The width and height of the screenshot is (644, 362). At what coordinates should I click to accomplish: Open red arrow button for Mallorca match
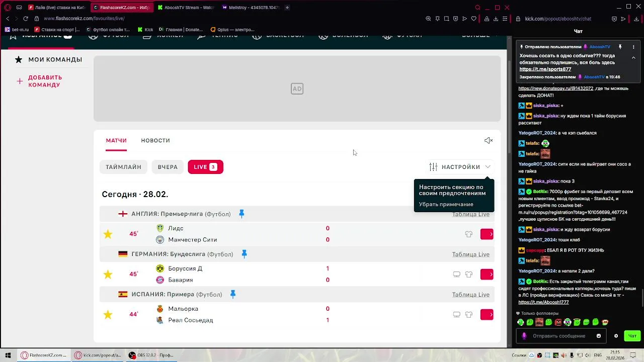point(487,314)
